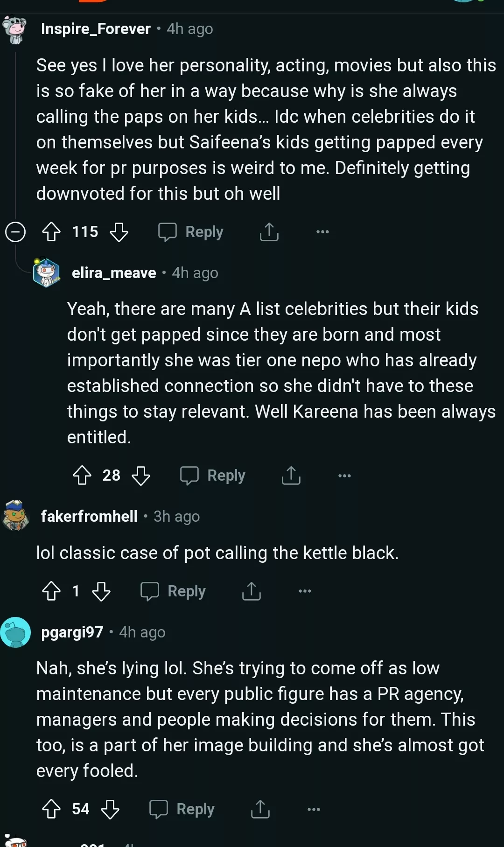The height and width of the screenshot is (847, 504).
Task: Open more options for pgargi97's comment
Action: tap(312, 809)
